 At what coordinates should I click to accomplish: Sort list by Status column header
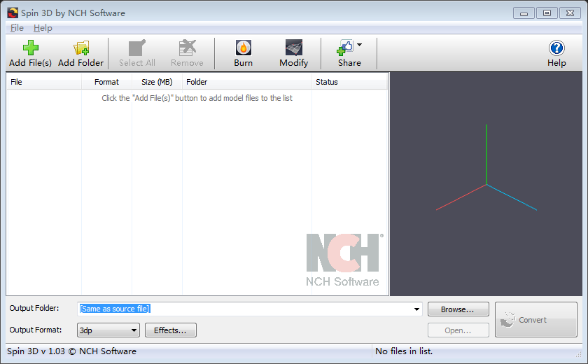point(349,82)
